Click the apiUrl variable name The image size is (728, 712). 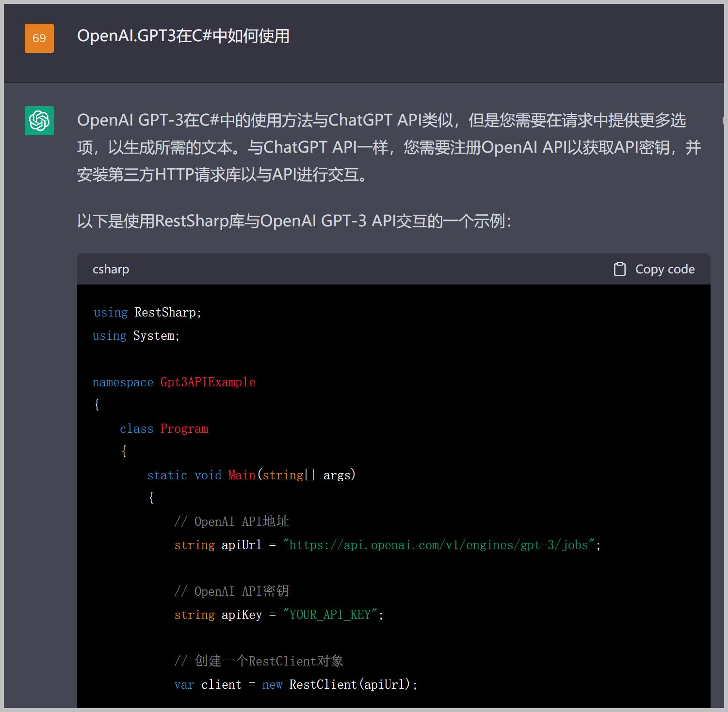(241, 545)
